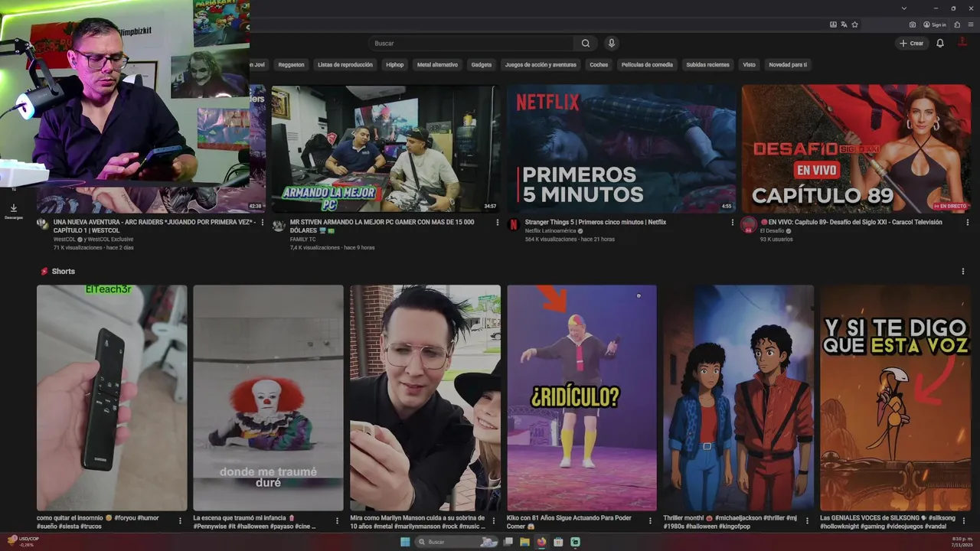Screen dimensions: 980x551
Task: Open WestCOL channel avatar
Action: click(x=43, y=226)
